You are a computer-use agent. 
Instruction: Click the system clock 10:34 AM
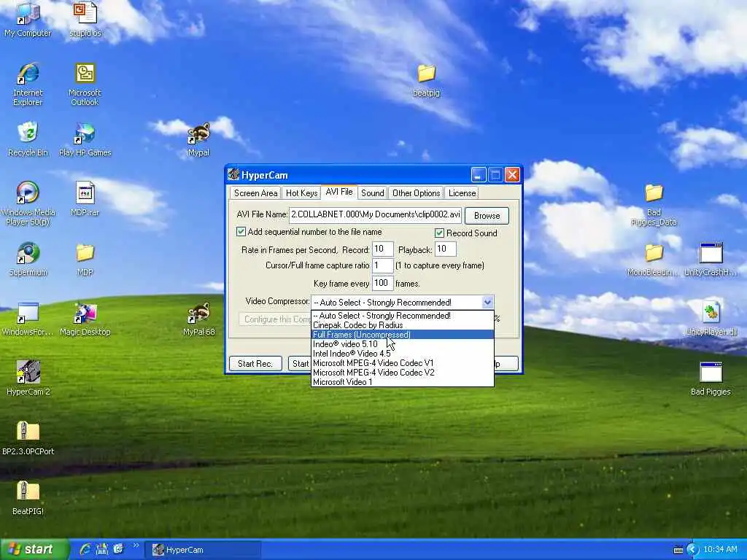point(720,550)
